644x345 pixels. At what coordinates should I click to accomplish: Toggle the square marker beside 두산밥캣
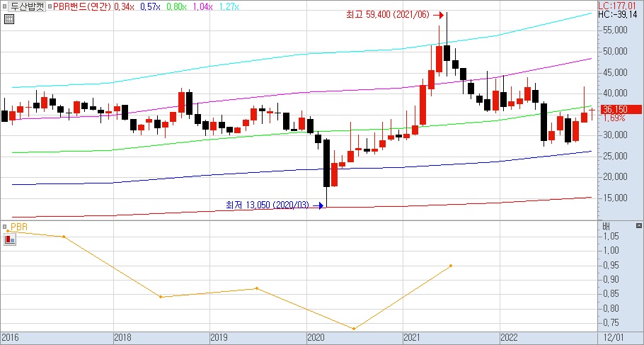[x=4, y=6]
